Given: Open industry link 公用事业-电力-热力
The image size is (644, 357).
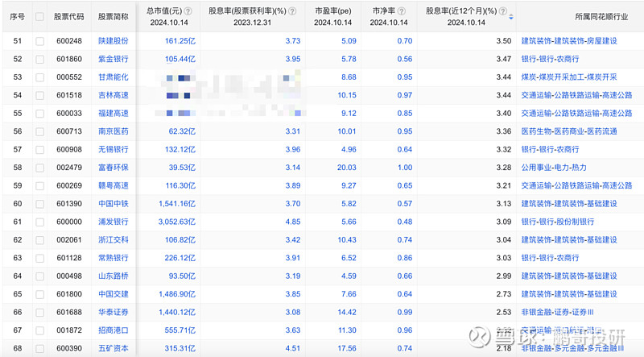Looking at the screenshot, I should (x=554, y=168).
